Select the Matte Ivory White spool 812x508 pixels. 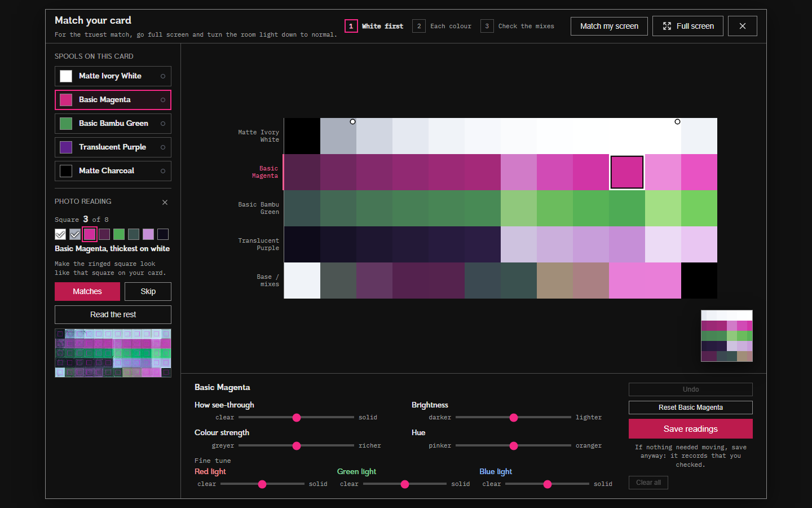[113, 76]
